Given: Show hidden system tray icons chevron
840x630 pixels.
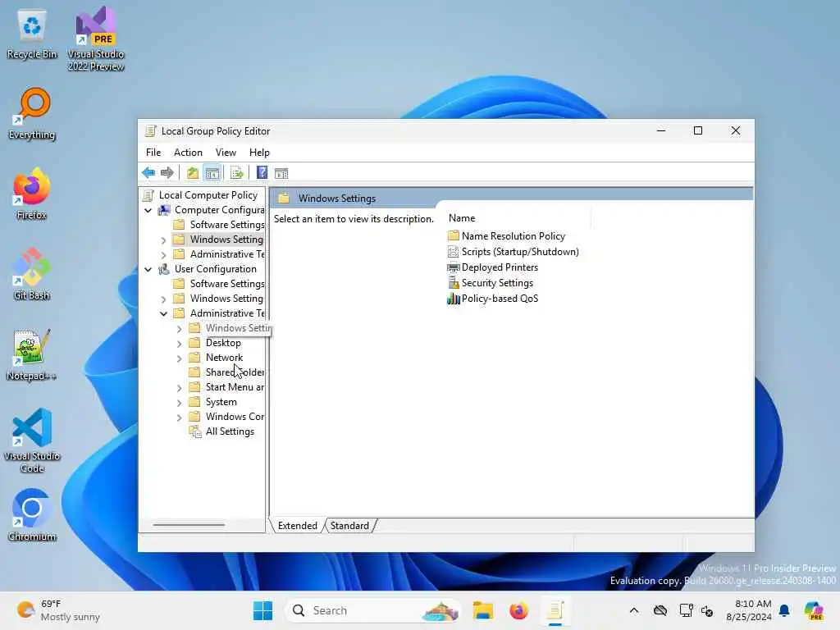Looking at the screenshot, I should [634, 610].
